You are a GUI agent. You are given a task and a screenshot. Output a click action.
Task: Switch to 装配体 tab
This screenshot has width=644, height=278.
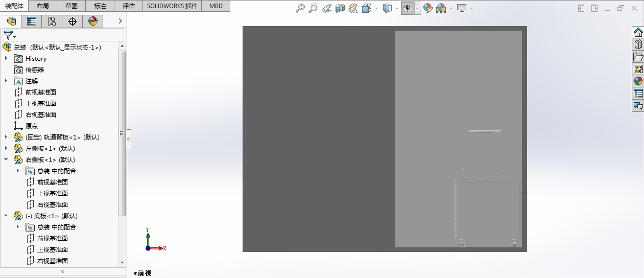coord(15,6)
